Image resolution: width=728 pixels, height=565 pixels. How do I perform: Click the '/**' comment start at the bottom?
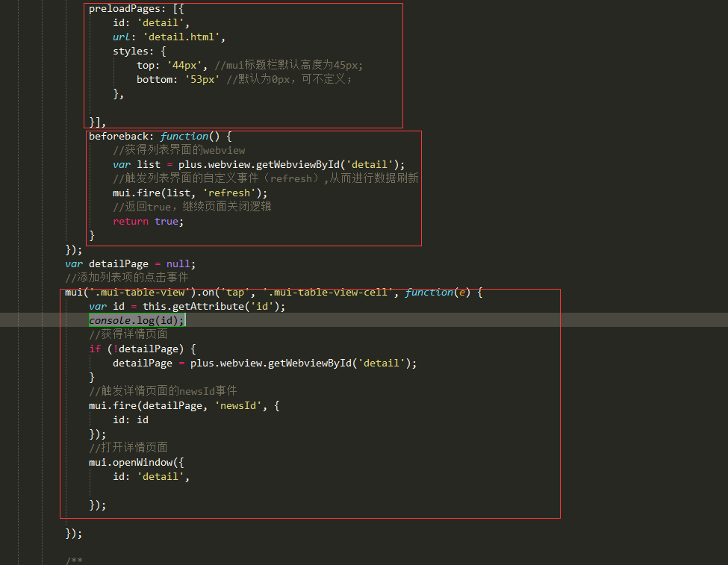(74, 561)
